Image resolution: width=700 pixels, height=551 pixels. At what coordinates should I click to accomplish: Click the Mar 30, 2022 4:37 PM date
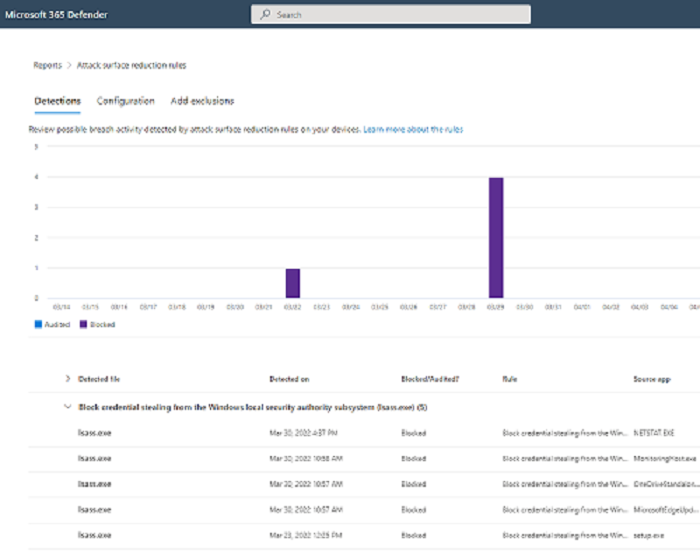click(x=304, y=433)
